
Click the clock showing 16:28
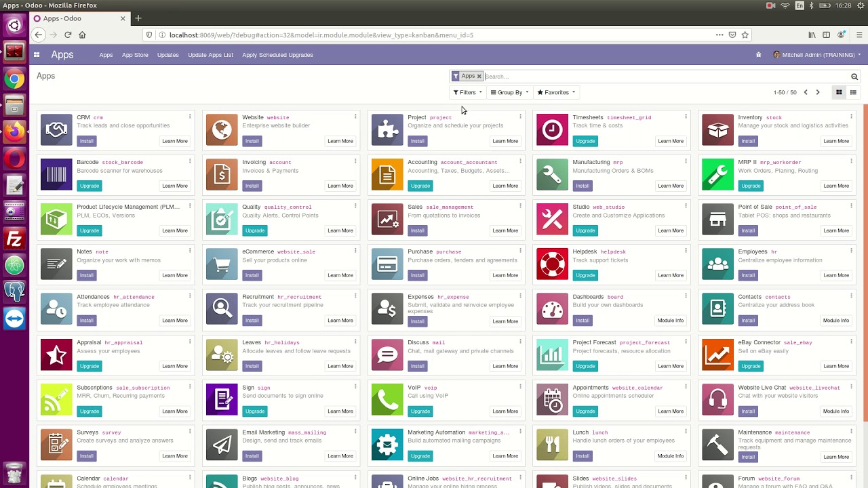tap(844, 5)
